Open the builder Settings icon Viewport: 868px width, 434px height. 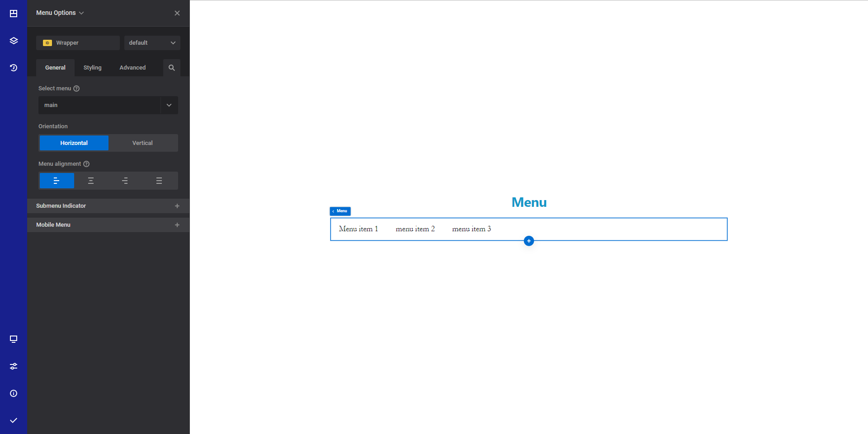pos(13,366)
